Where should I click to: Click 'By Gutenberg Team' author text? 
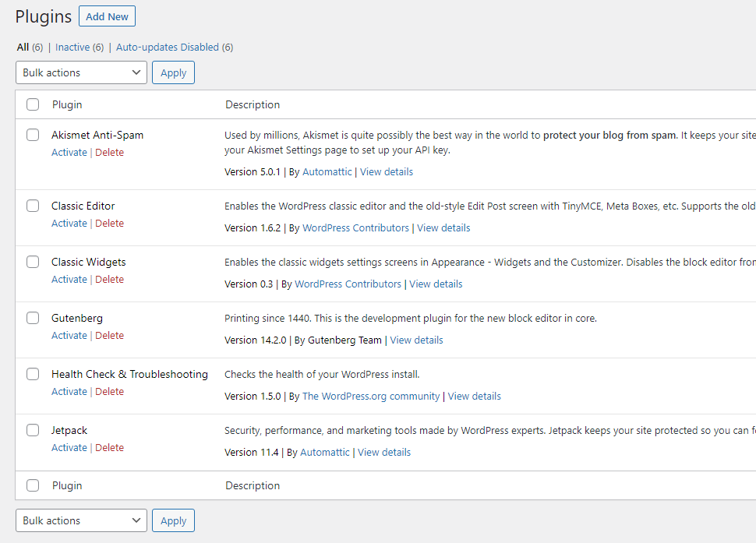337,340
